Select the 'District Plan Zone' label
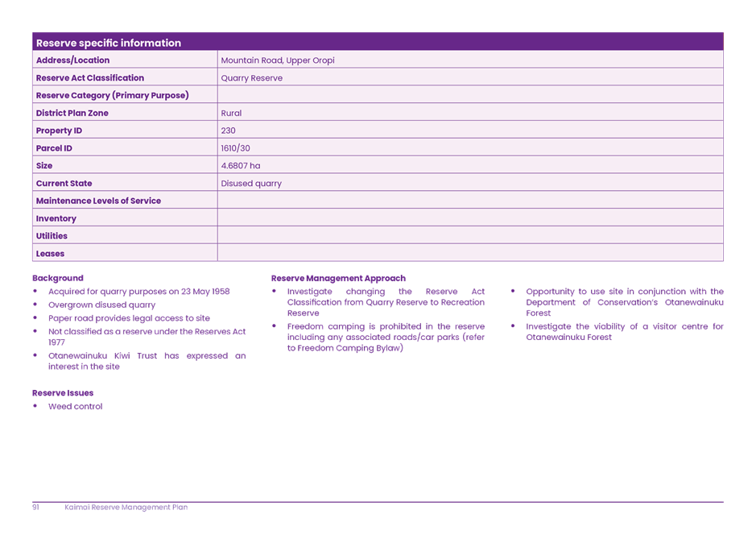This screenshot has height=535, width=756. coord(72,114)
